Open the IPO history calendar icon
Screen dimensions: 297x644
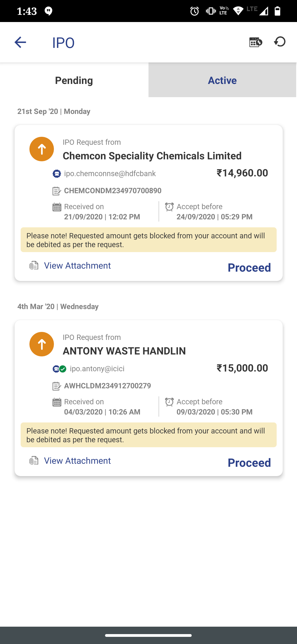pos(255,42)
